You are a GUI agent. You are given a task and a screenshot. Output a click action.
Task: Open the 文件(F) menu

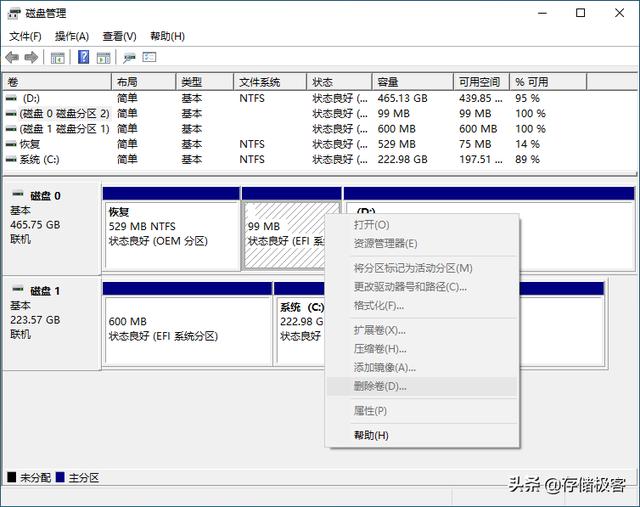coord(25,36)
